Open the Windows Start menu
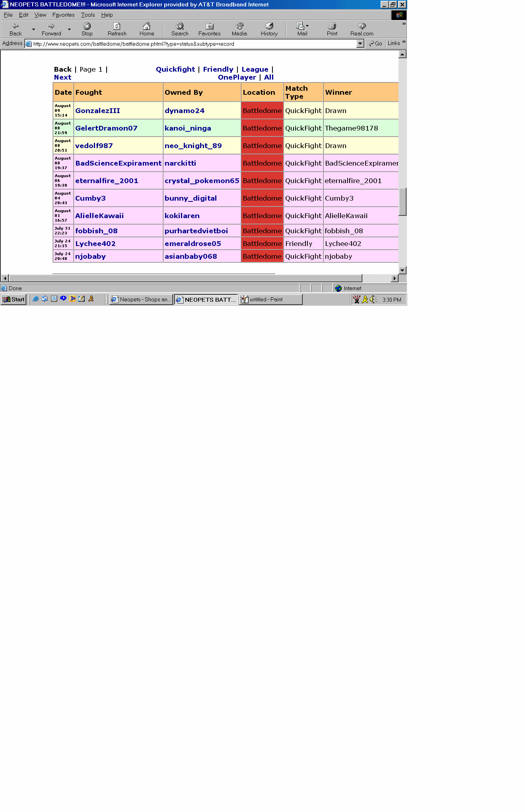 (x=14, y=299)
